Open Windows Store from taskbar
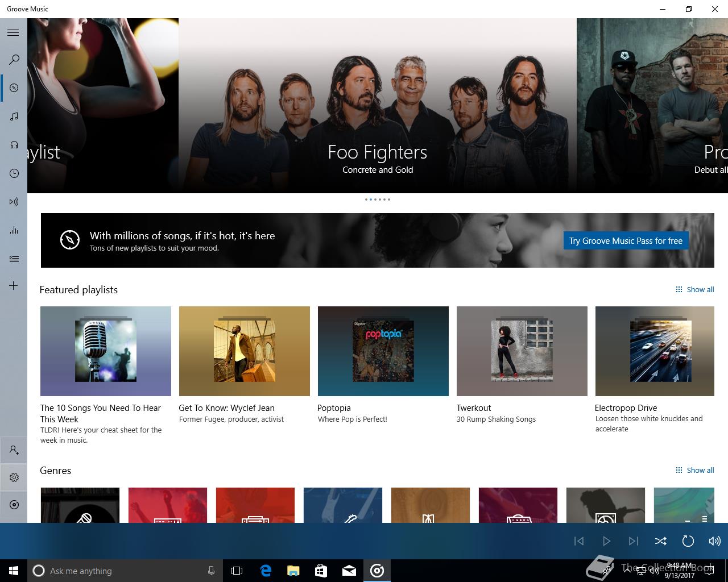This screenshot has width=728, height=582. tap(321, 571)
